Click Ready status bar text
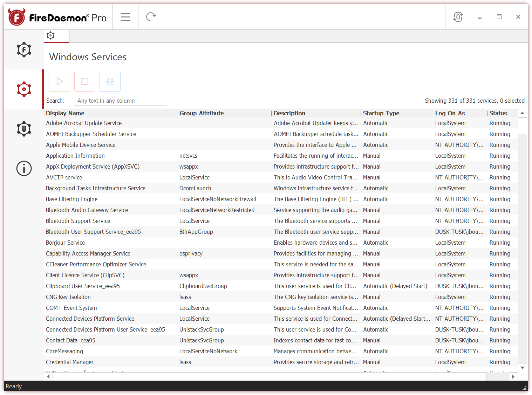This screenshot has height=395, width=532. click(x=14, y=386)
